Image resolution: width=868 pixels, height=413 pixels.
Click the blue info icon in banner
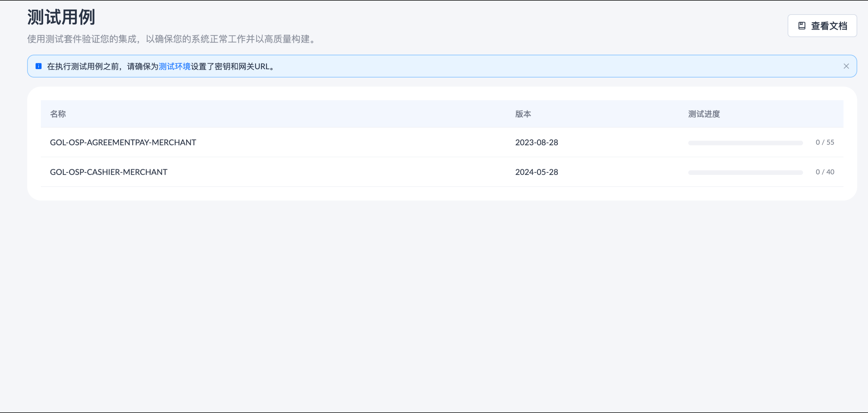tap(39, 66)
